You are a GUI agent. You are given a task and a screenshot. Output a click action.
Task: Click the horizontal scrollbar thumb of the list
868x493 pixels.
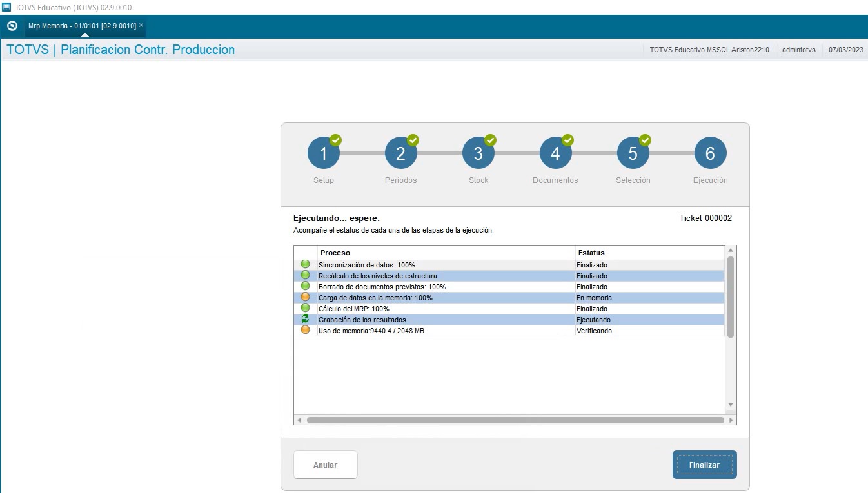pyautogui.click(x=515, y=420)
